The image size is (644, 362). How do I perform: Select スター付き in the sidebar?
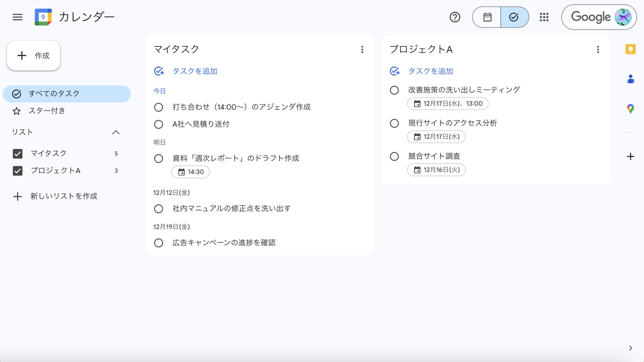(47, 111)
